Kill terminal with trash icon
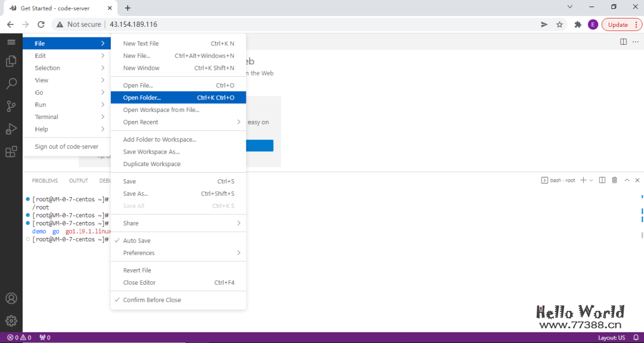Screen dimensions: 644x343 pyautogui.click(x=614, y=180)
